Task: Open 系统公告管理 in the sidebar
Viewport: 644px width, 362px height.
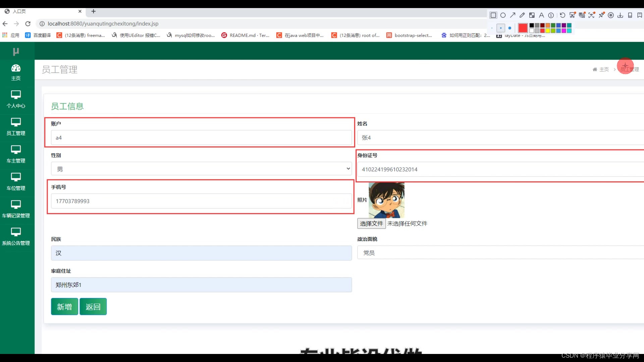Action: click(x=16, y=237)
